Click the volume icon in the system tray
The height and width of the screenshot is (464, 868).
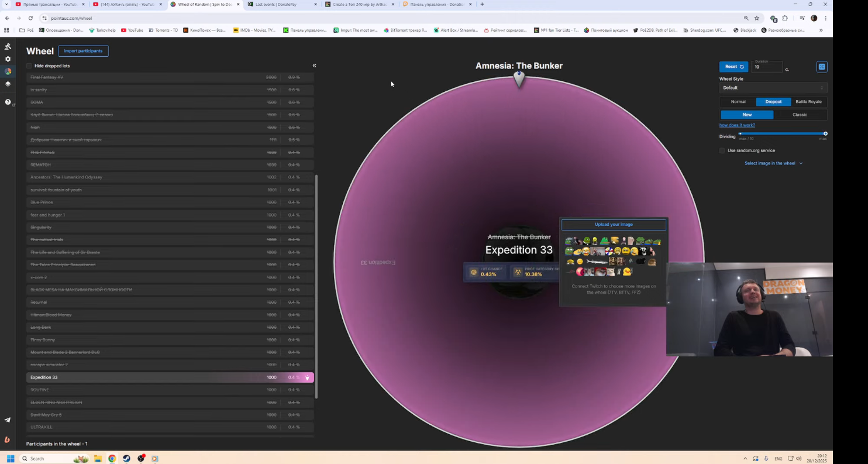799,458
